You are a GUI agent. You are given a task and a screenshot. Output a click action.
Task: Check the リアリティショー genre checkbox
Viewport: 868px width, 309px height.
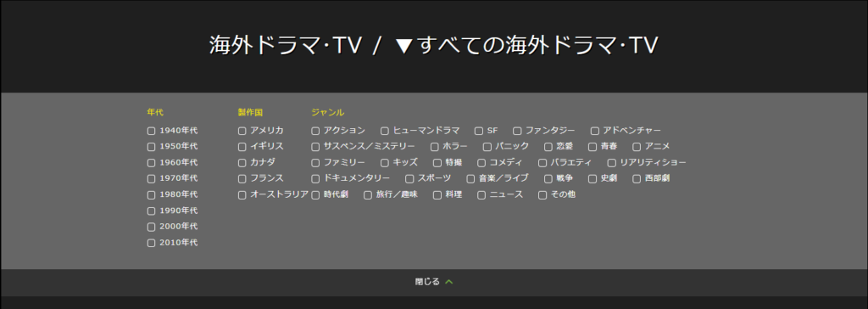pos(612,163)
